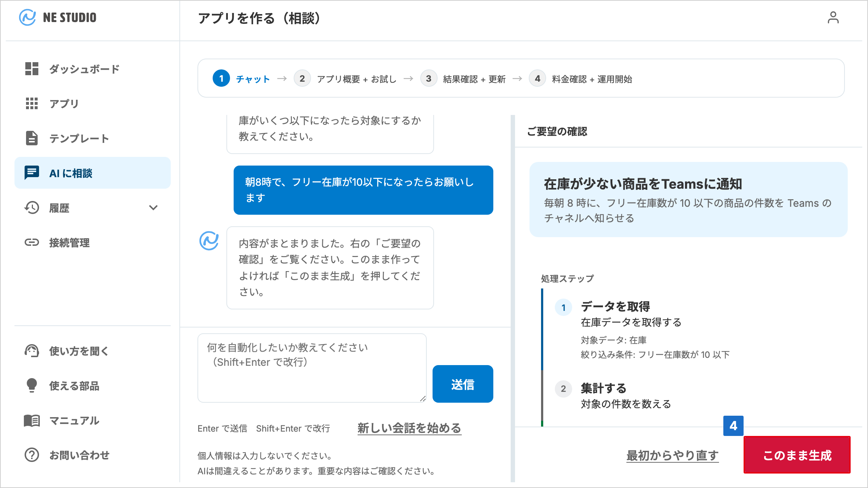Click the 最初からやり直す link
Viewport: 868px width, 488px height.
coord(672,455)
